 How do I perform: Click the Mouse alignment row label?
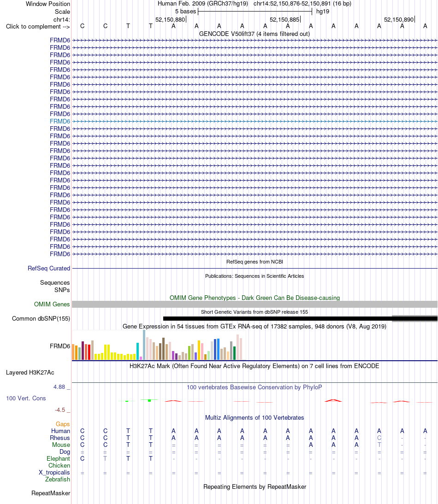pos(61,445)
